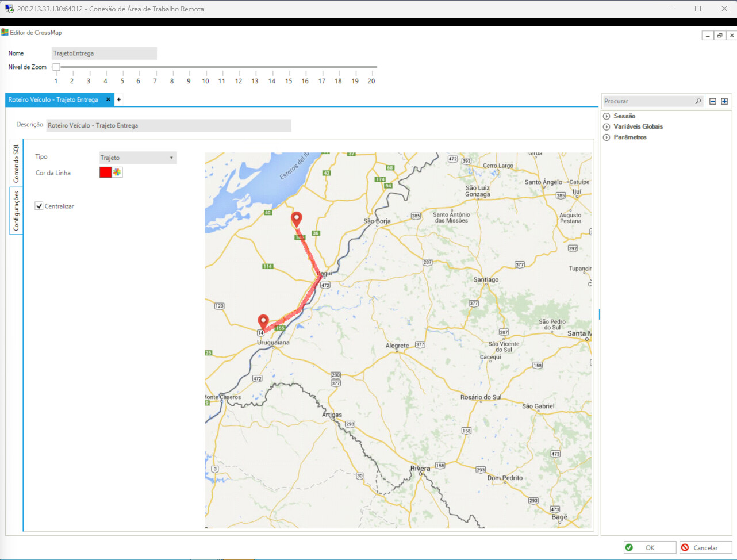The image size is (737, 560).
Task: Click the Nível de Zoom slider handle
Action: click(x=56, y=67)
